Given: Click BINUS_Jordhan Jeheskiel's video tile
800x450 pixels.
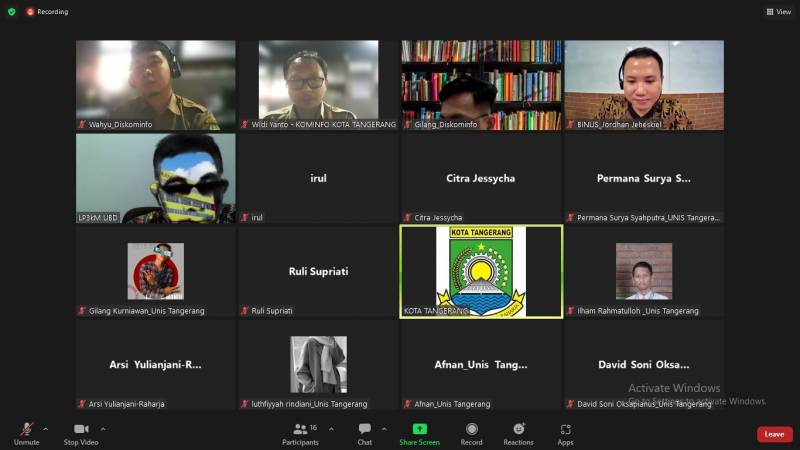Looking at the screenshot, I should click(x=644, y=84).
